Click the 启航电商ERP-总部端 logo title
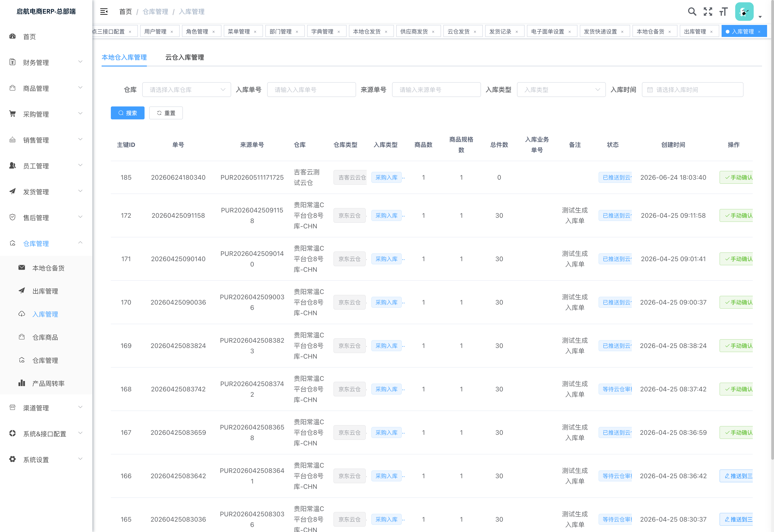The width and height of the screenshot is (774, 532). [46, 11]
